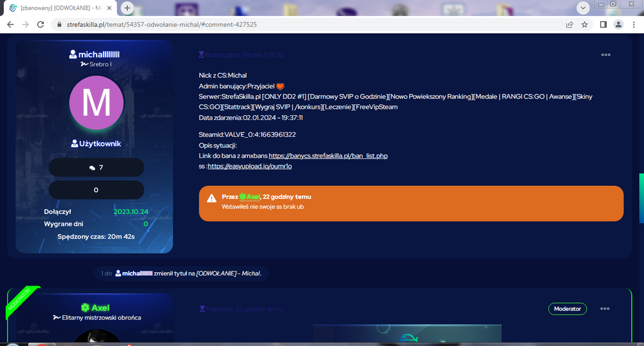This screenshot has height=346, width=644.
Task: Open first post's three-dot options menu
Action: (605, 55)
